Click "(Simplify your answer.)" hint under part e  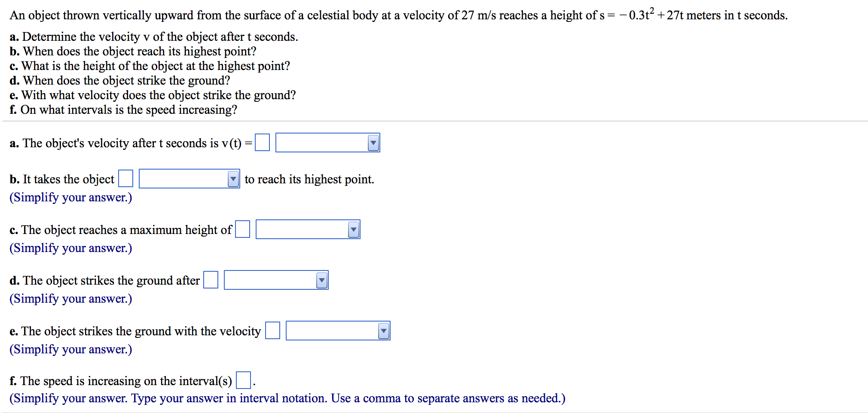71,349
